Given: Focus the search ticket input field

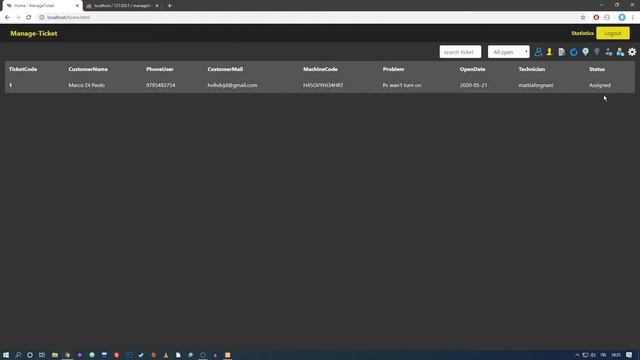Looking at the screenshot, I should point(460,52).
